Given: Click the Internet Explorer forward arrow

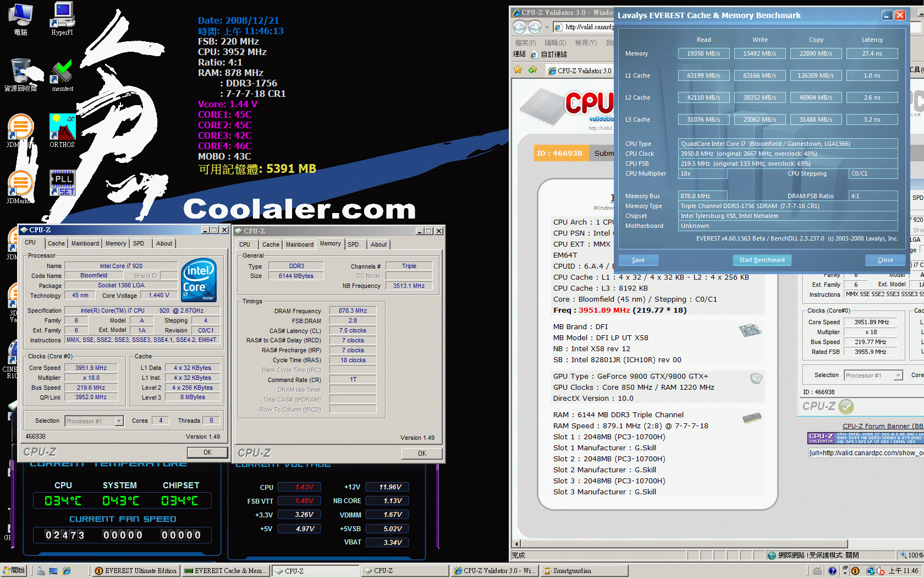Looking at the screenshot, I should (535, 27).
